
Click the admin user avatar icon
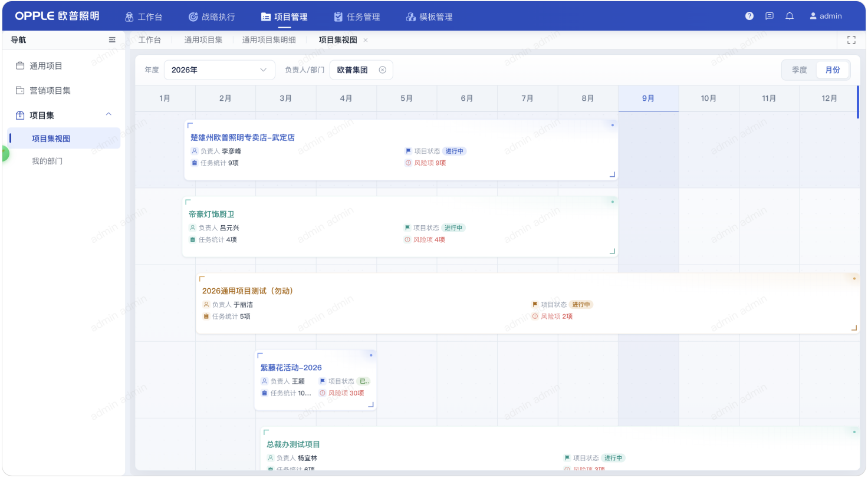click(813, 17)
